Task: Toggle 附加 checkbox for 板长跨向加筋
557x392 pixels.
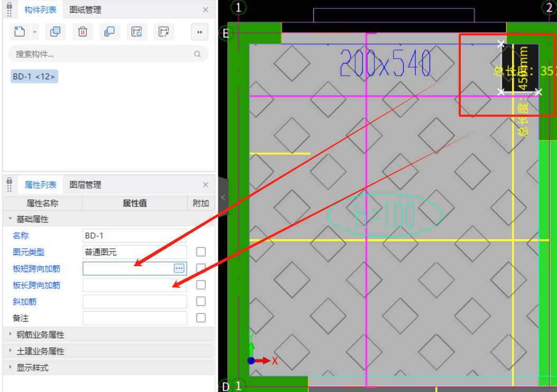Action: [x=201, y=285]
